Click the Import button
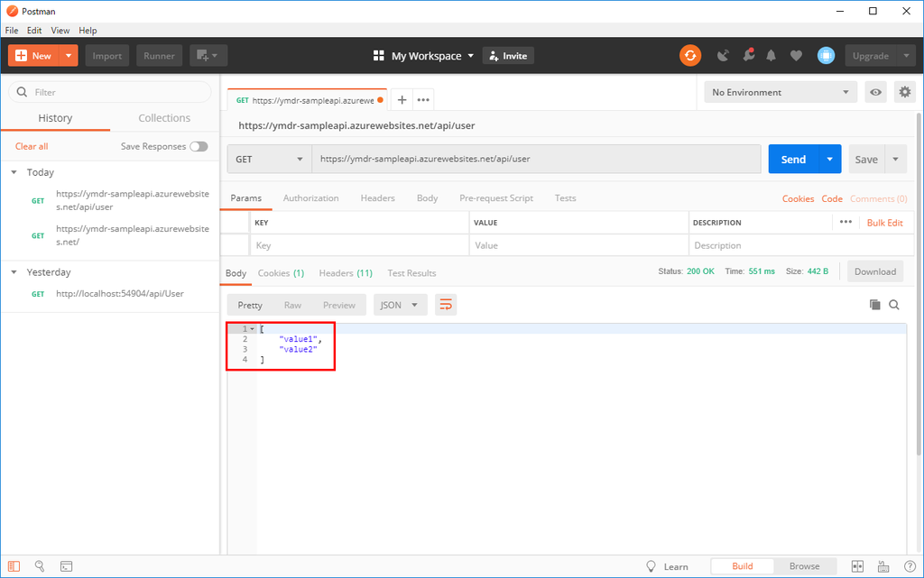 pyautogui.click(x=107, y=56)
